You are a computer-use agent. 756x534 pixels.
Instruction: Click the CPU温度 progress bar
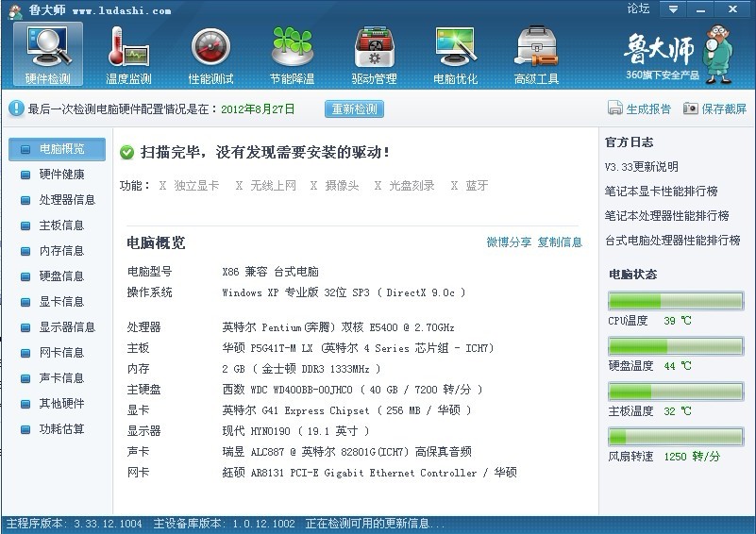pyautogui.click(x=676, y=301)
